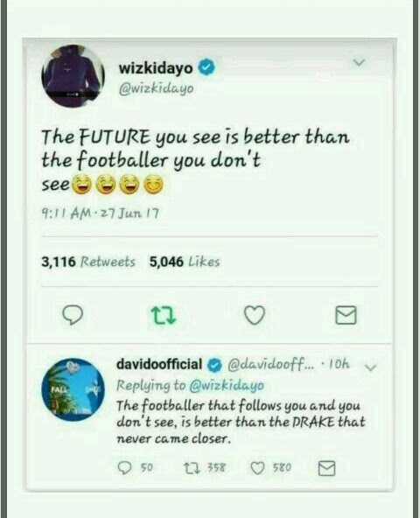View the 3,116 Retweets list

click(x=88, y=262)
